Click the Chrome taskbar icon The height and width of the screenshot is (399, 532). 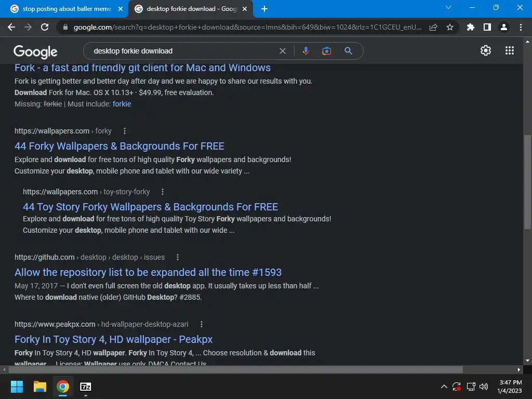pyautogui.click(x=63, y=387)
